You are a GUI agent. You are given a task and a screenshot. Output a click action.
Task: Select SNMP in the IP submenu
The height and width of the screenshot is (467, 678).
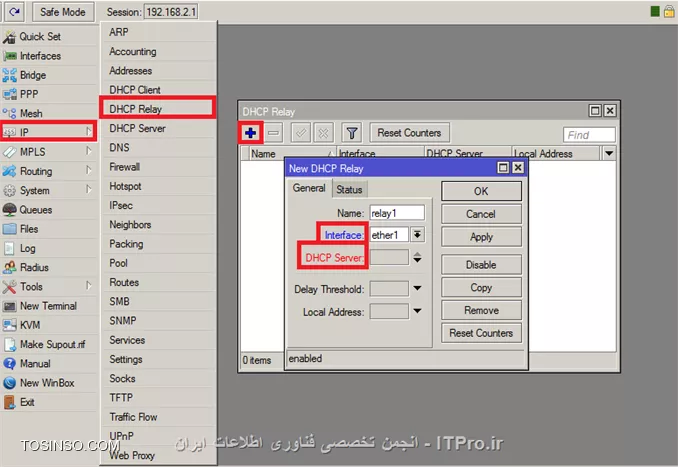pyautogui.click(x=159, y=320)
